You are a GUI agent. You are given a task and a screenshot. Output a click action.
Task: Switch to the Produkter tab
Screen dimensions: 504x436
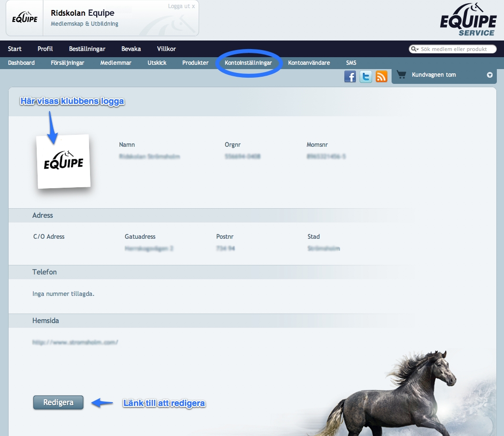point(195,63)
